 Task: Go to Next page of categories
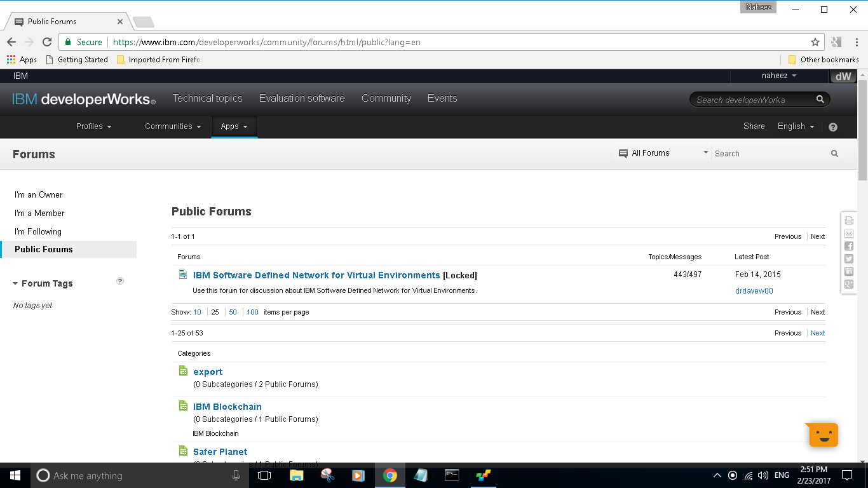coord(818,333)
